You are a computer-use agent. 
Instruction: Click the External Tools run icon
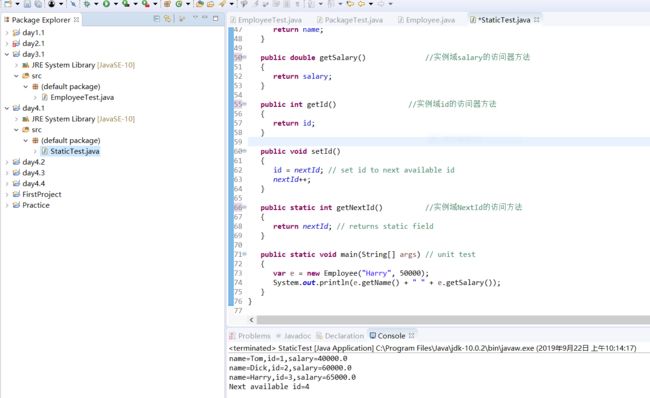[146, 4]
